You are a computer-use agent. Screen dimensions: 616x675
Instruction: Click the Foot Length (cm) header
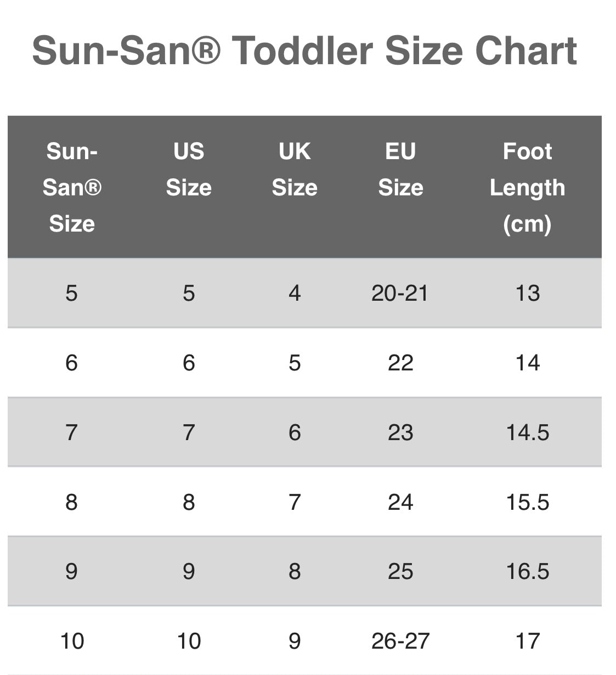(x=527, y=187)
